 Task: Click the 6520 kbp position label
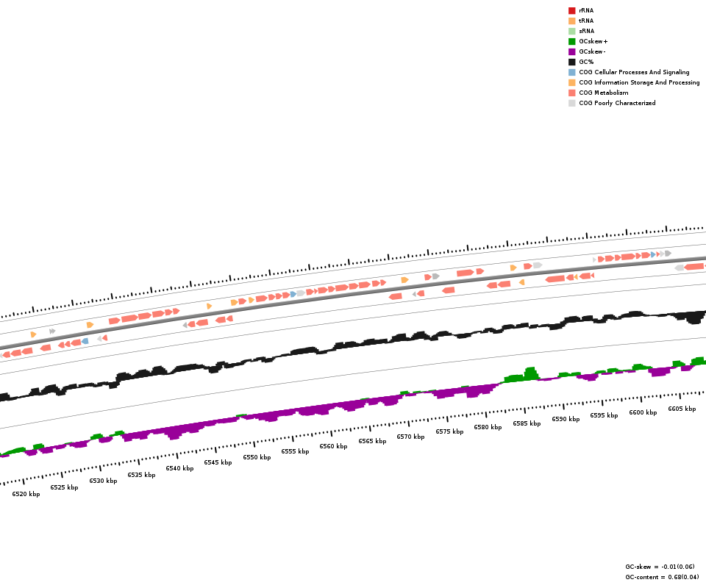26,494
